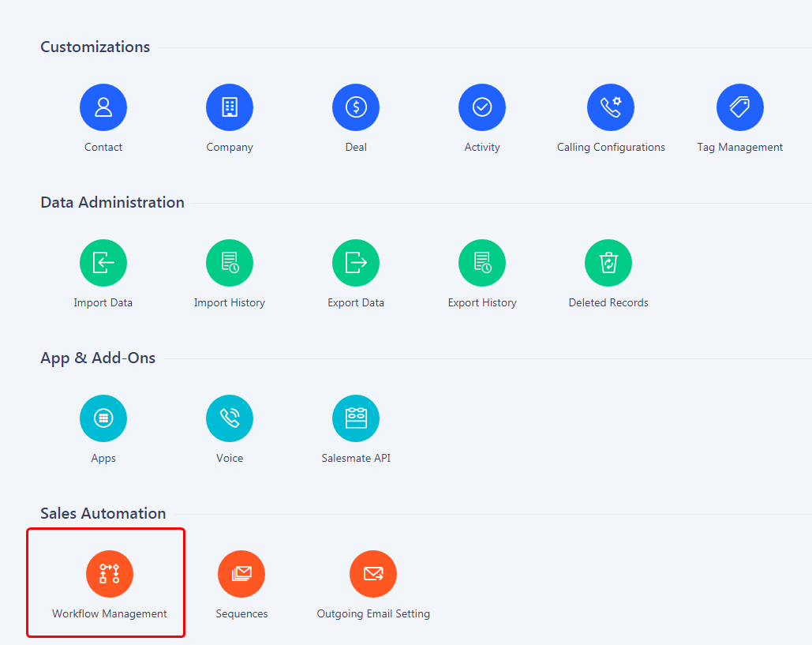Click the Workflow Management text label
The height and width of the screenshot is (645, 812).
pos(110,613)
